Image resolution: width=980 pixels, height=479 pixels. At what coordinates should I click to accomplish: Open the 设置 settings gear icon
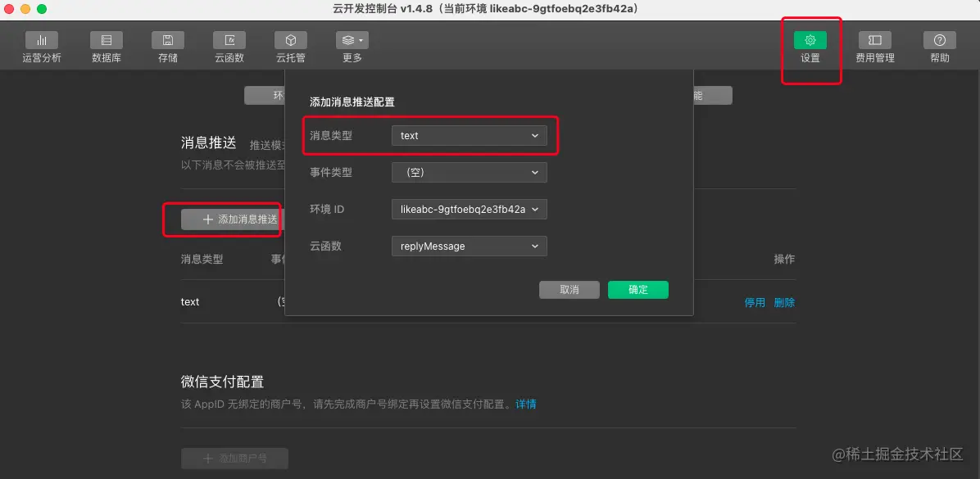coord(810,41)
